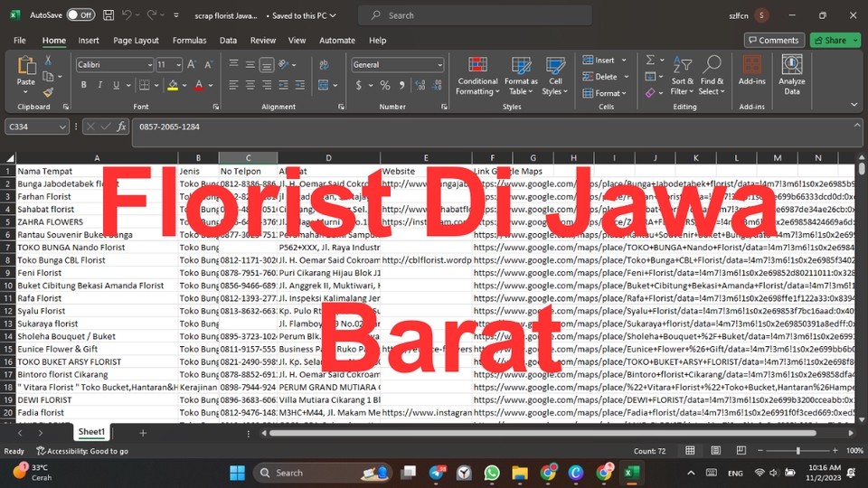This screenshot has height=488, width=868.
Task: Click the Clear eraser icon
Action: pyautogui.click(x=650, y=93)
